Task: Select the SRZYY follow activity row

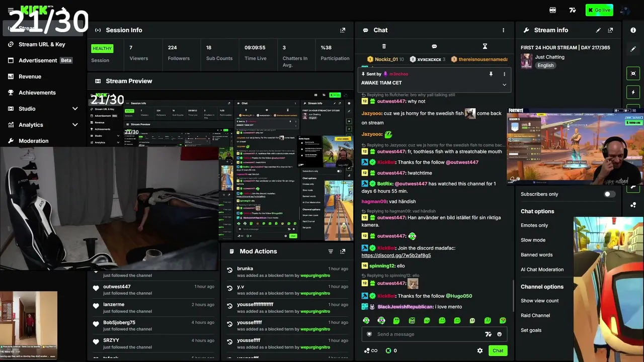Action: (153, 344)
